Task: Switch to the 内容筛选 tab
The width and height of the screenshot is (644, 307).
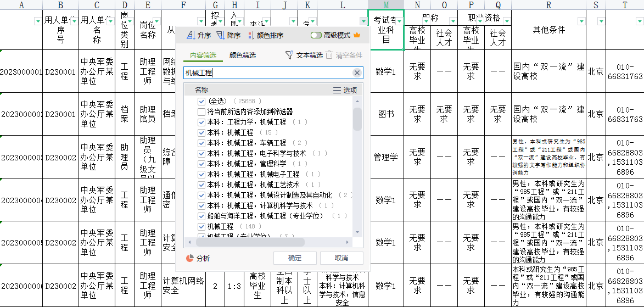Action: 203,55
